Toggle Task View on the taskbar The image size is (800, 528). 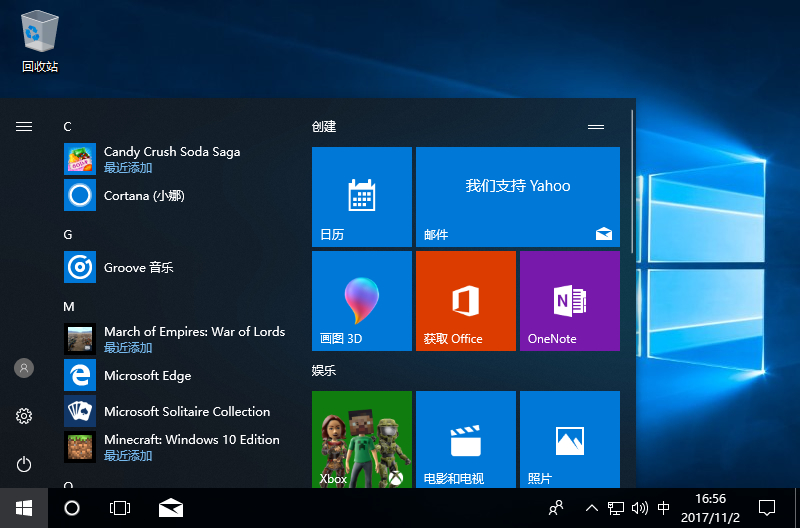tap(120, 508)
